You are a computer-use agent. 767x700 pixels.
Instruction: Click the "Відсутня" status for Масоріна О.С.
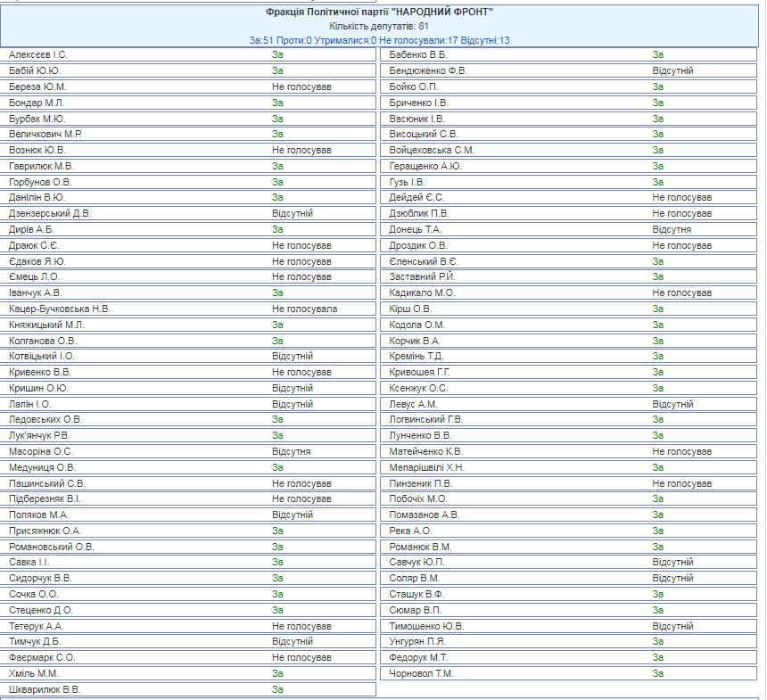point(292,451)
